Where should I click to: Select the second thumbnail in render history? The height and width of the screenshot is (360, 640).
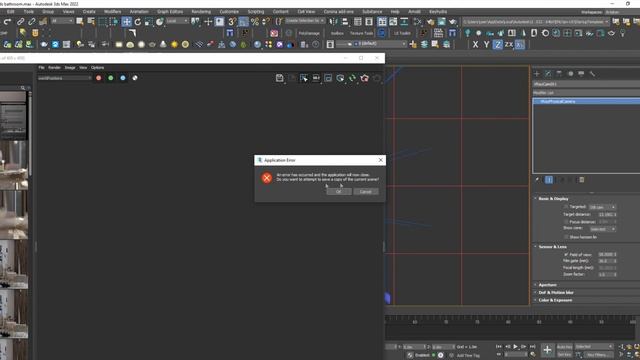click(x=13, y=165)
